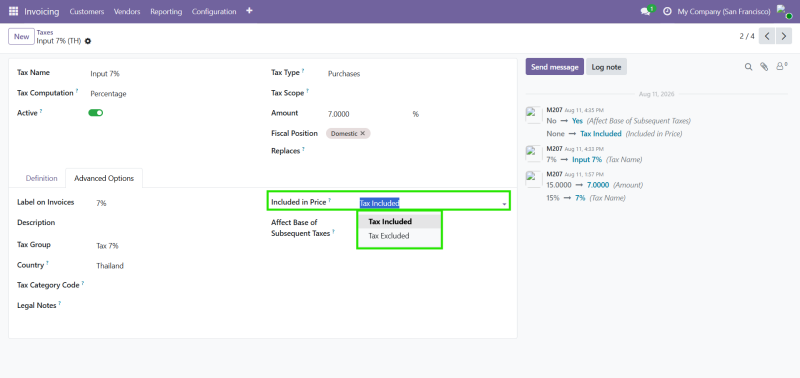Edit the Tax Name field Input 7%
Screen dimensions: 800x378
(105, 73)
